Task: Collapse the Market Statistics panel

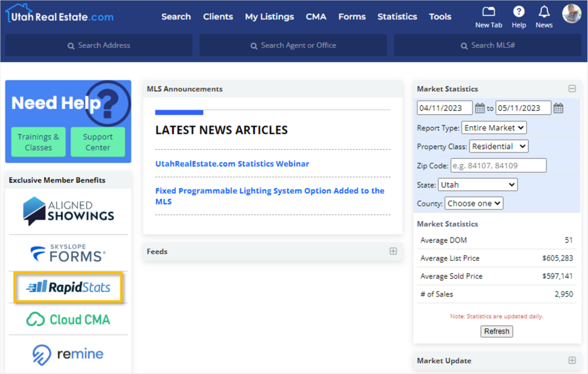Action: (572, 89)
